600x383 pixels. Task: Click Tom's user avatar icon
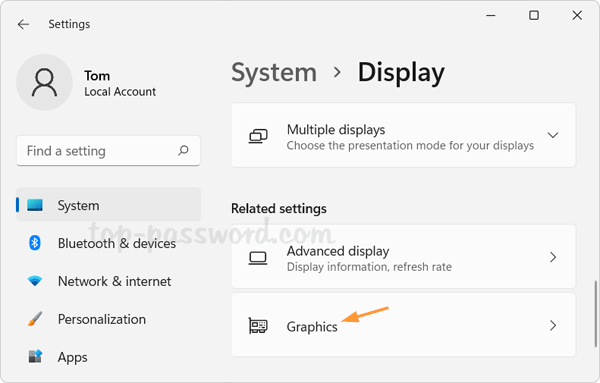[44, 82]
